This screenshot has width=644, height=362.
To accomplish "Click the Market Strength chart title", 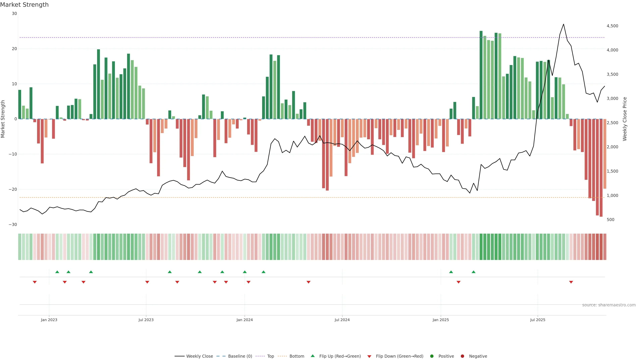I will (24, 5).
